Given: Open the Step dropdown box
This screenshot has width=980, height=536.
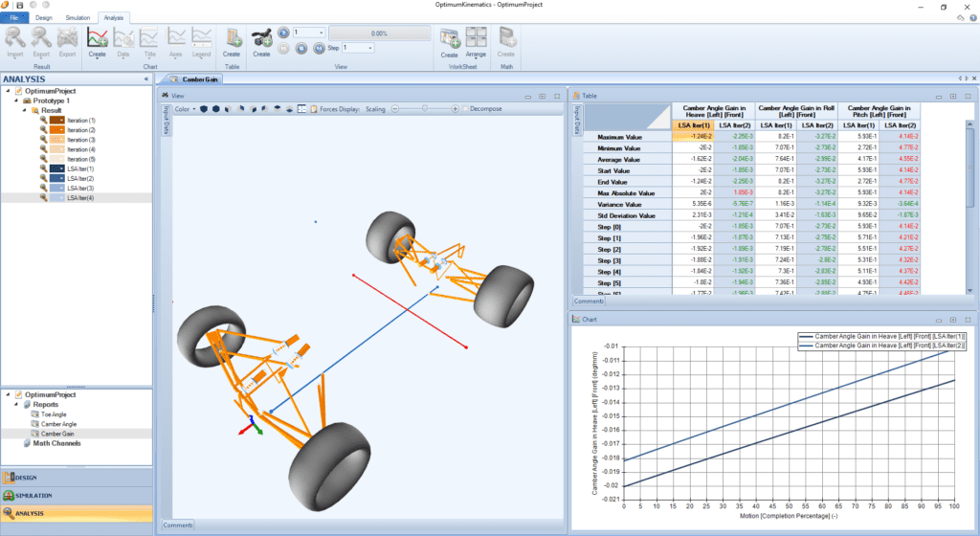Looking at the screenshot, I should point(358,48).
